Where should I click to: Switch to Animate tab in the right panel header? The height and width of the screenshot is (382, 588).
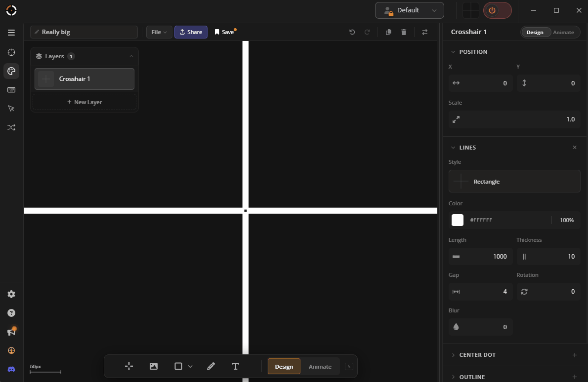coord(563,32)
